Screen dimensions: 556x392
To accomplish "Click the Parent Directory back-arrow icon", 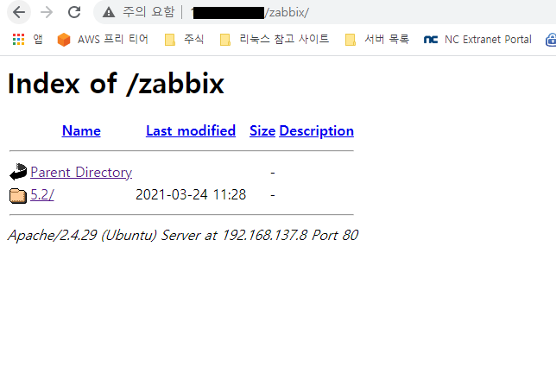I will click(18, 172).
